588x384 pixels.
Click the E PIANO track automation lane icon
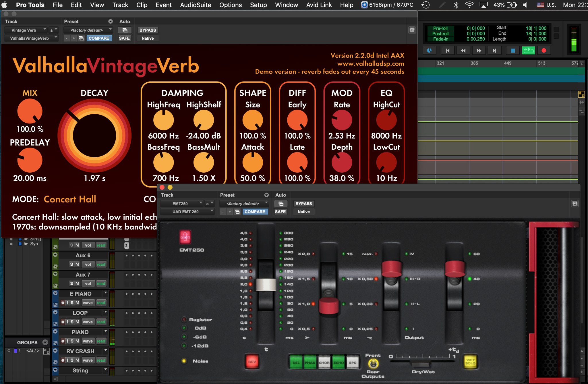(x=55, y=304)
